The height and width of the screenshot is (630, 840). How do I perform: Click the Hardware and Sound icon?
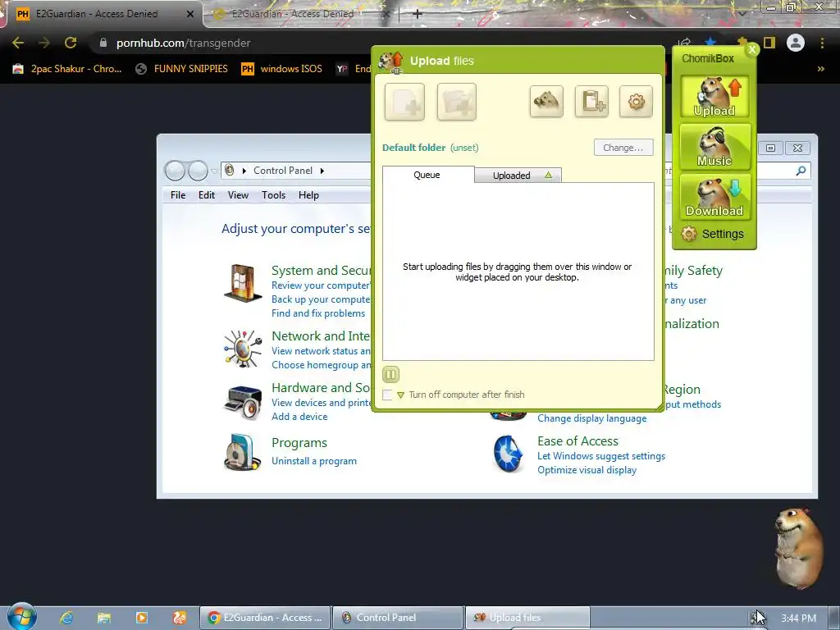(243, 402)
